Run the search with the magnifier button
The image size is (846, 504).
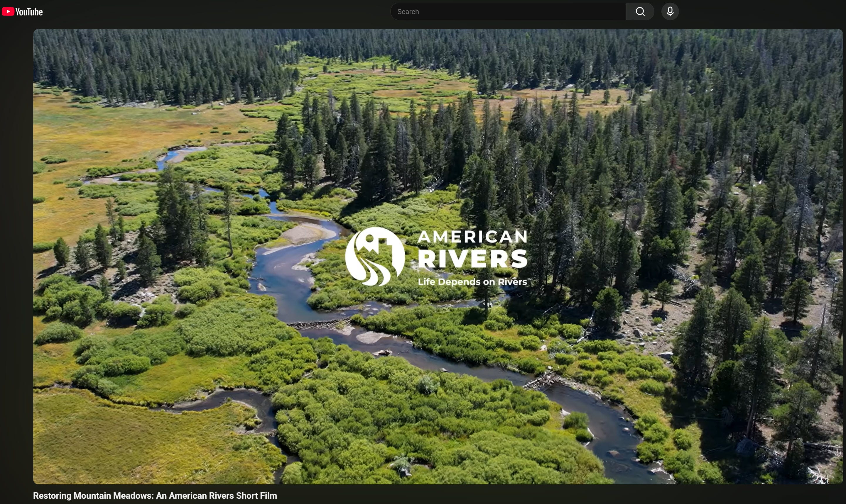640,11
